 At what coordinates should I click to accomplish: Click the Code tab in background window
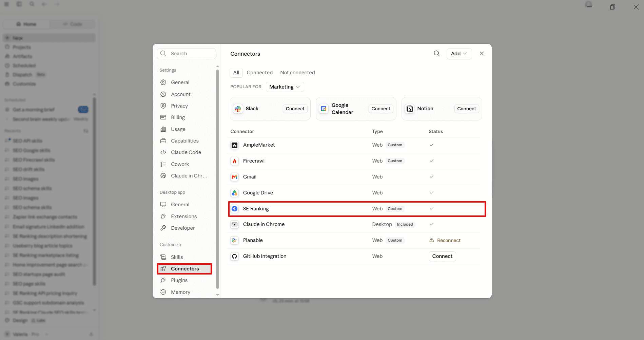(73, 24)
